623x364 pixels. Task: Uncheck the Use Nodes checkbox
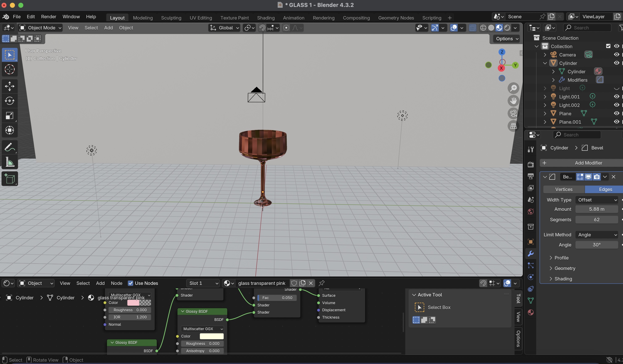[x=131, y=283]
